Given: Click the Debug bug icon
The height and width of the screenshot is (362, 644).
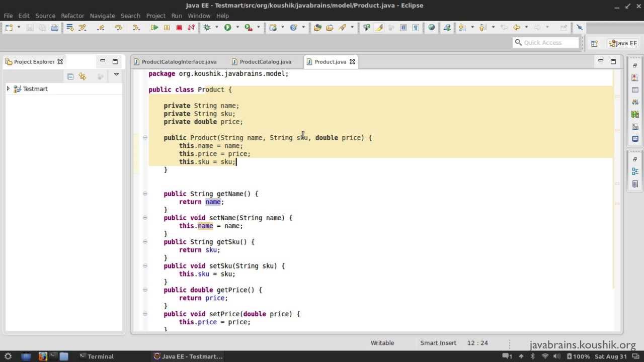Looking at the screenshot, I should pyautogui.click(x=207, y=28).
